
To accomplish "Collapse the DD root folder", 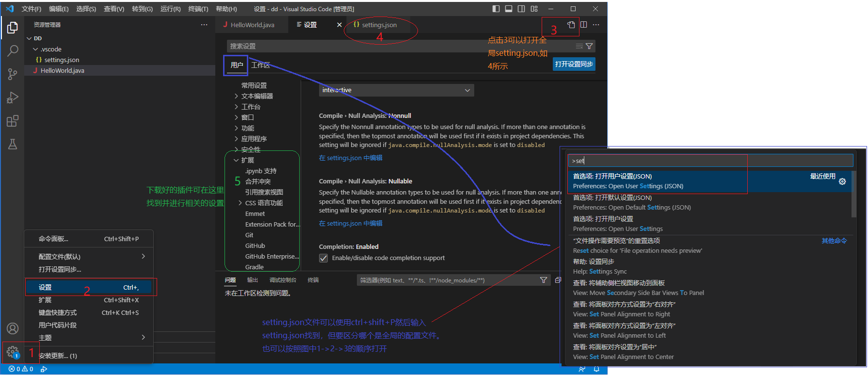I will (29, 38).
